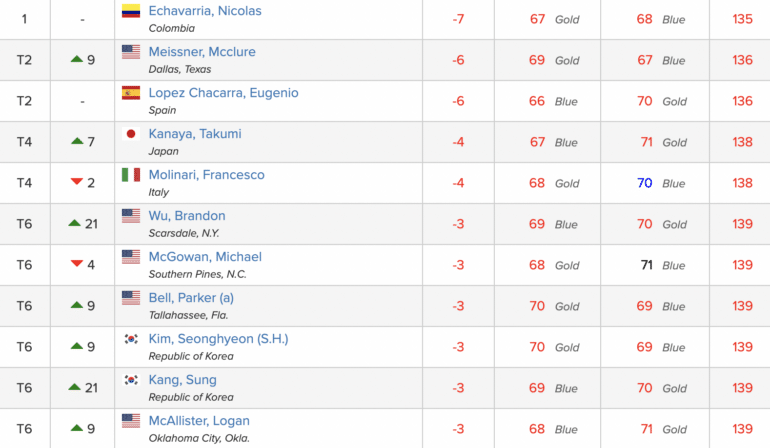Screen dimensions: 770x448
Task: Click the Colombia flag icon beside Echavarria
Action: point(131,11)
